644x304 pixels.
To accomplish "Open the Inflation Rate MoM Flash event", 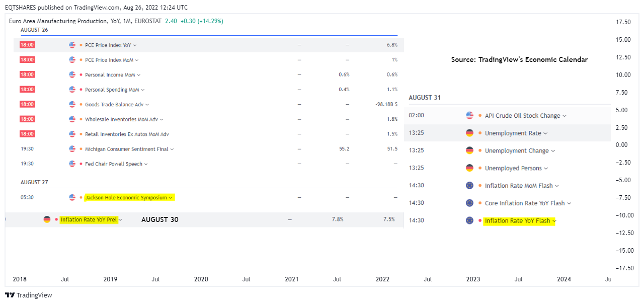I will click(x=518, y=185).
